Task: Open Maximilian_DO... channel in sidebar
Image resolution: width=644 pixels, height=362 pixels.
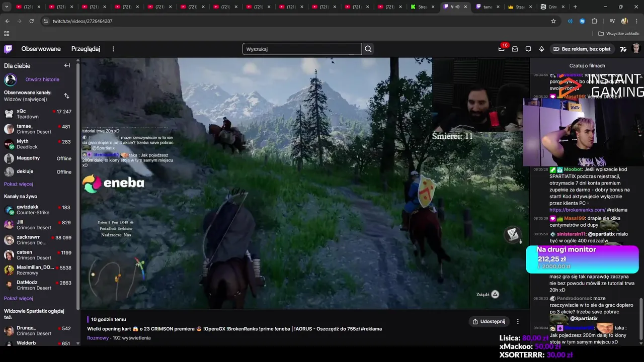Action: click(38, 270)
